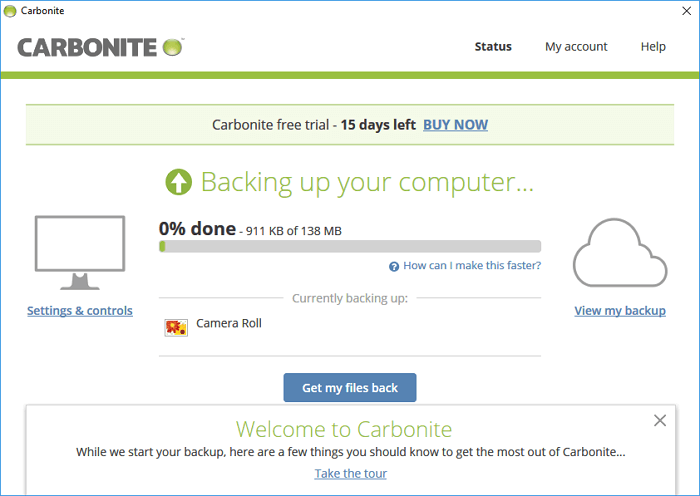Click the computer monitor icon

click(79, 251)
